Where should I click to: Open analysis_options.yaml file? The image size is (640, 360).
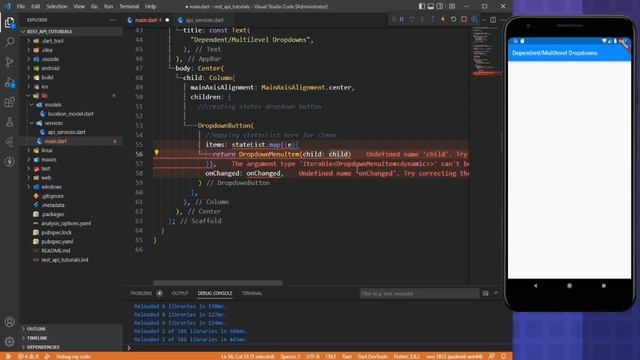pos(66,223)
